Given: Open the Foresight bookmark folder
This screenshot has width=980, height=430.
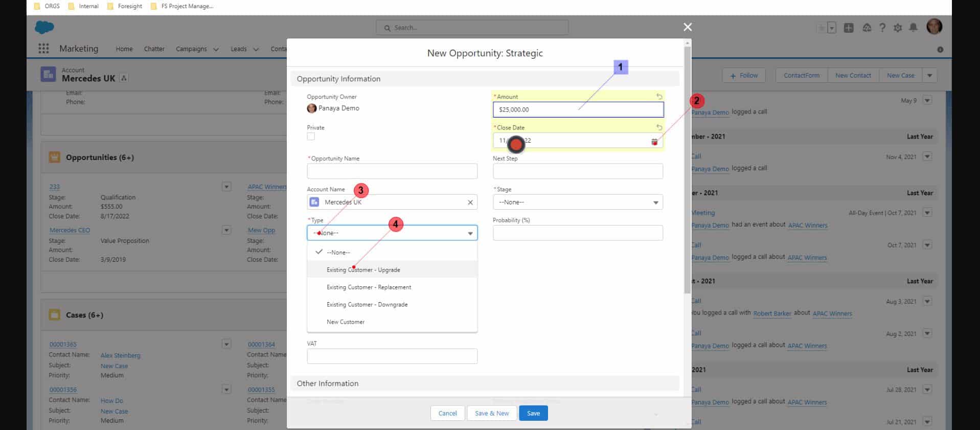Looking at the screenshot, I should pyautogui.click(x=125, y=6).
